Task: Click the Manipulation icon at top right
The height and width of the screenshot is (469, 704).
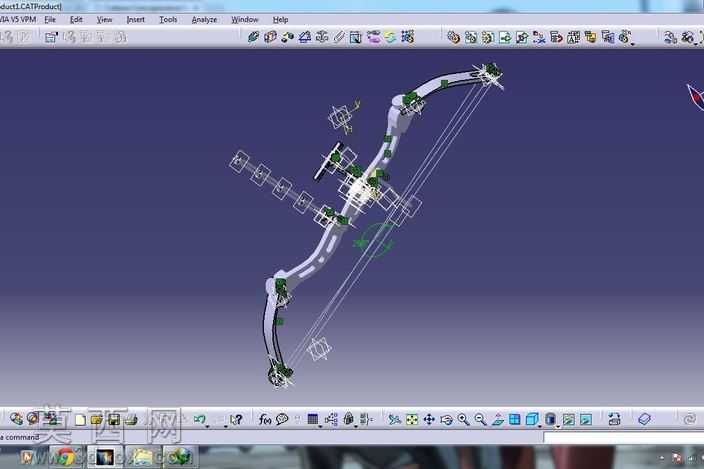Action: 670,38
